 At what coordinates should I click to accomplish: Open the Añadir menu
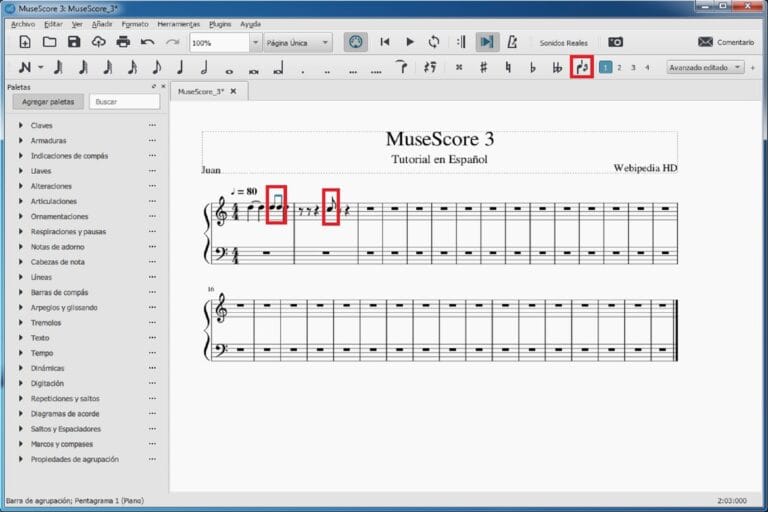(102, 24)
